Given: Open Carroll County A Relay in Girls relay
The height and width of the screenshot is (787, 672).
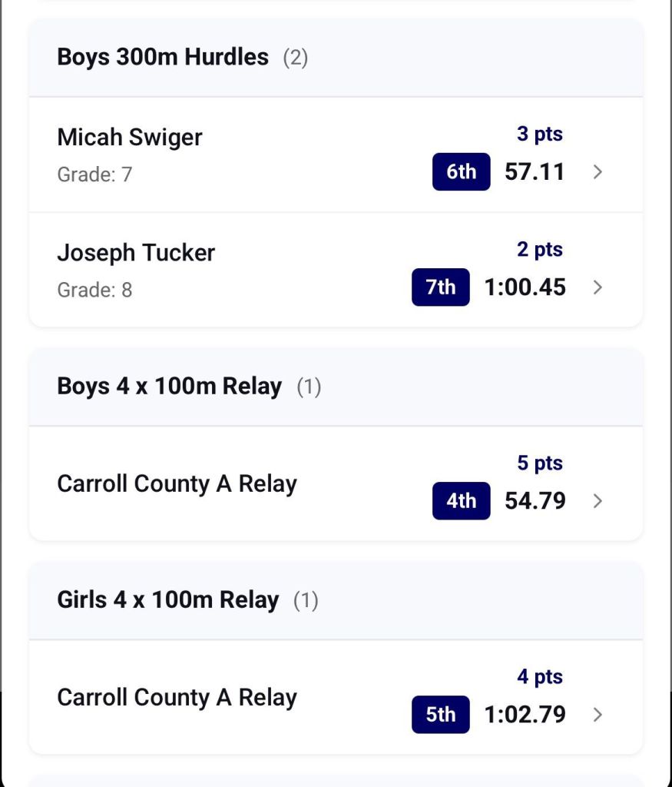Looking at the screenshot, I should 177,697.
